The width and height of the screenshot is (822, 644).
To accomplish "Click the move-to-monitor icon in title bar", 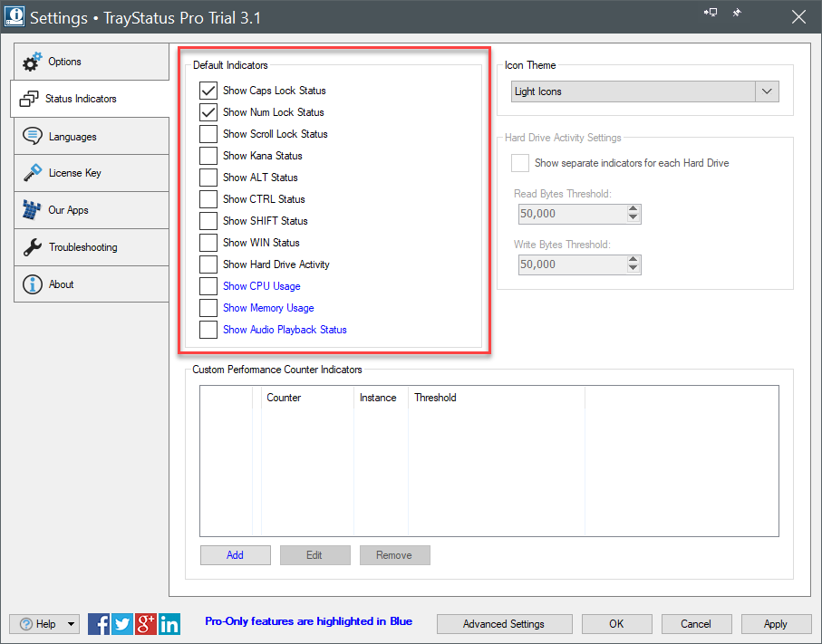I will 710,13.
